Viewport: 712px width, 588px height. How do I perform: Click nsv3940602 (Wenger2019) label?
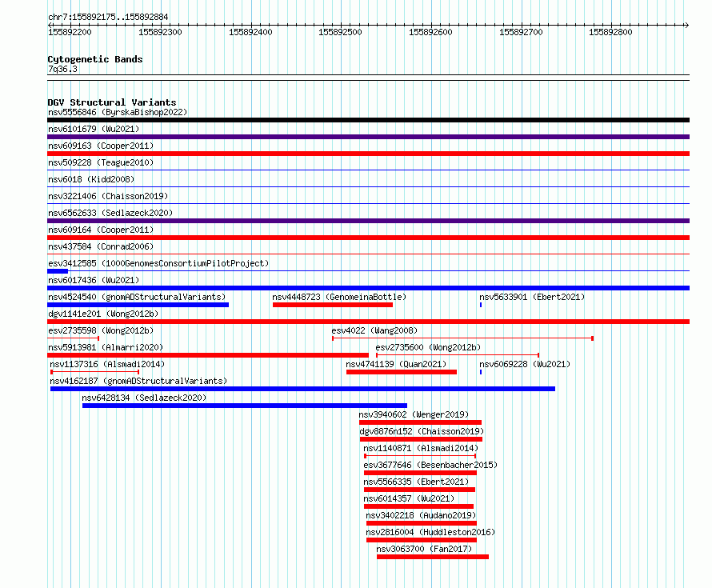(x=414, y=414)
